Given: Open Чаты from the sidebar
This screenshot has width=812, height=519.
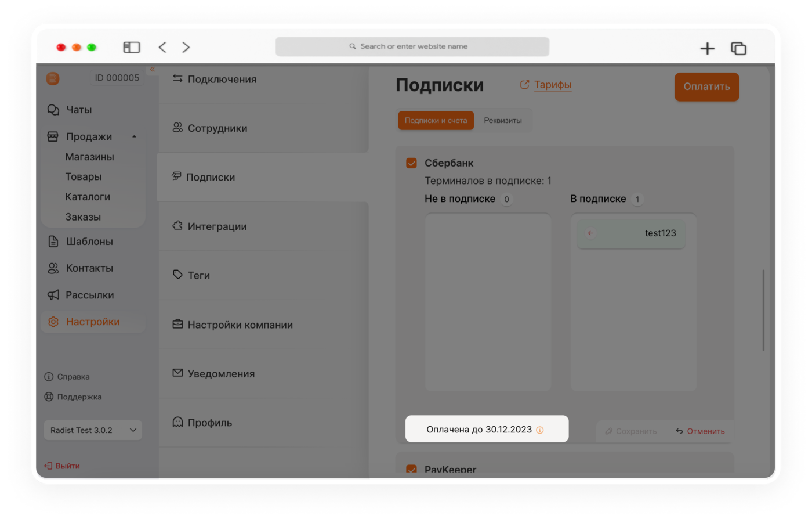Looking at the screenshot, I should [x=79, y=110].
